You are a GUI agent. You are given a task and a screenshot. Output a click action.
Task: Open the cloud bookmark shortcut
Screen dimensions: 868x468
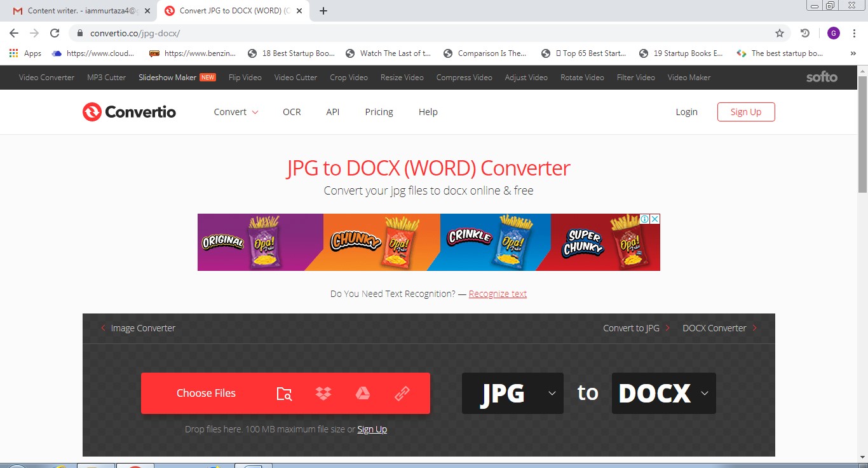93,53
